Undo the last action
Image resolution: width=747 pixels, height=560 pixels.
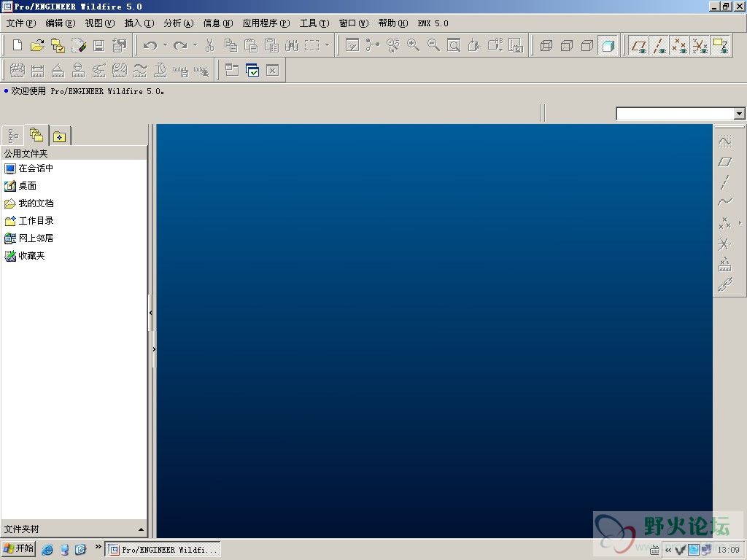(x=150, y=45)
